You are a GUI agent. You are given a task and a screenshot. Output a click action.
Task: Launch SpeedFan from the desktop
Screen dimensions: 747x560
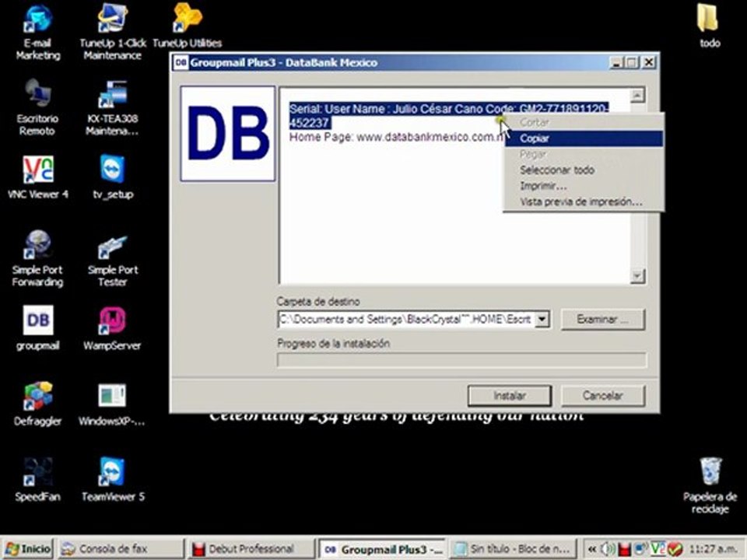pos(37,479)
